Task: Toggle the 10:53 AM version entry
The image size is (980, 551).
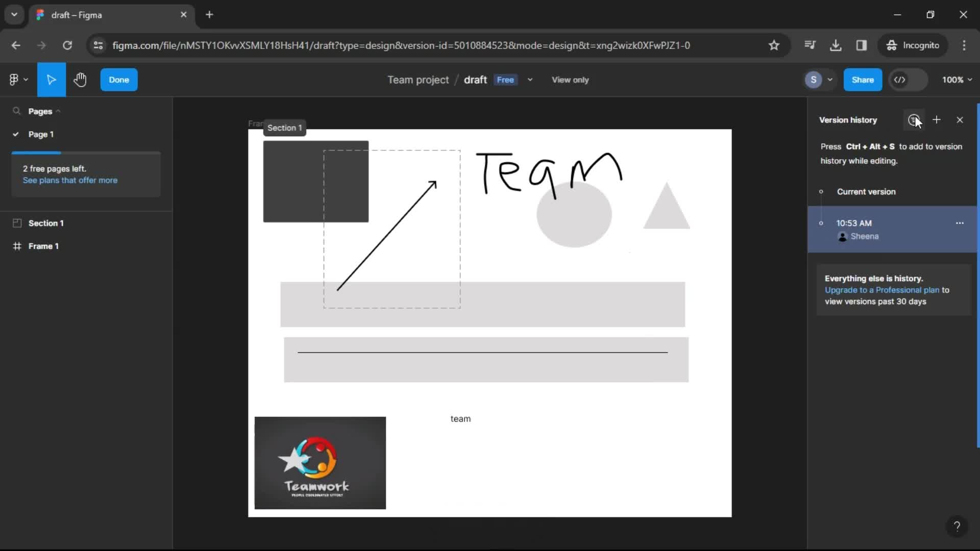Action: point(821,222)
